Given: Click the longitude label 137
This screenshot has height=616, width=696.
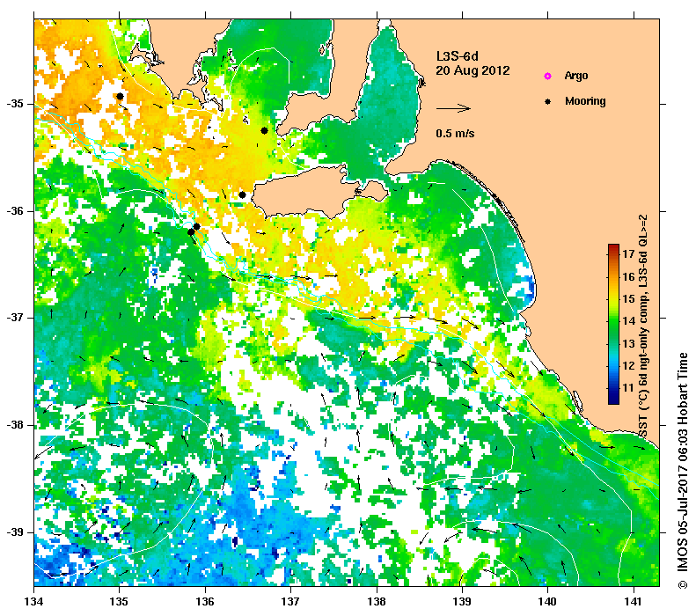Looking at the screenshot, I should [x=290, y=602].
